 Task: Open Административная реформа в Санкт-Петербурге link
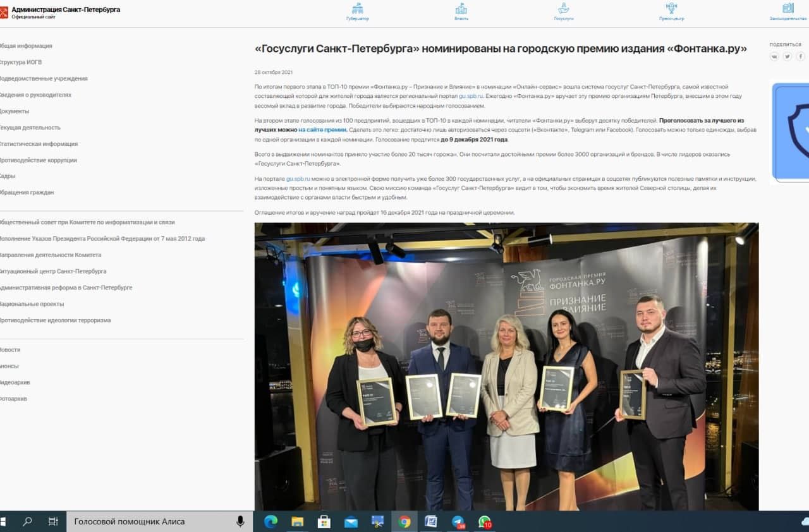pyautogui.click(x=66, y=287)
